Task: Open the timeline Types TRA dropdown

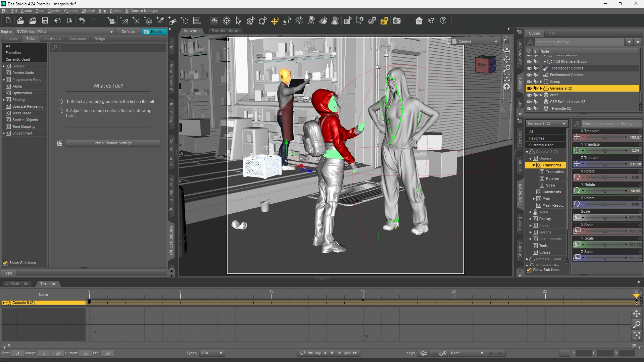Action: point(212,353)
